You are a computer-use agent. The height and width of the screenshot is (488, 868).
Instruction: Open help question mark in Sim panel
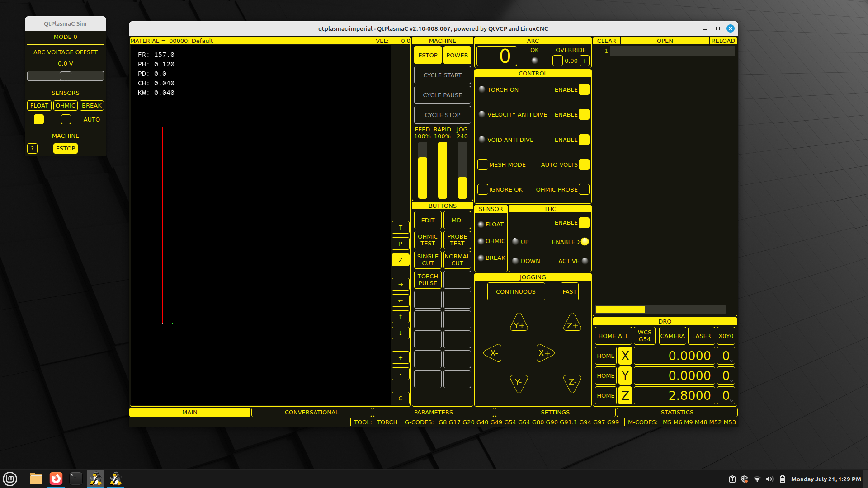pyautogui.click(x=33, y=148)
